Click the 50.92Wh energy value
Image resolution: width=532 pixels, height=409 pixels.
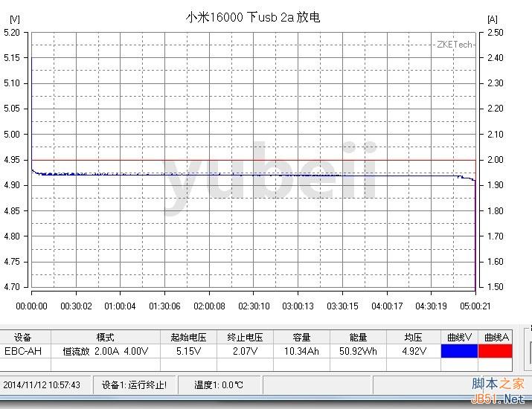pos(359,351)
